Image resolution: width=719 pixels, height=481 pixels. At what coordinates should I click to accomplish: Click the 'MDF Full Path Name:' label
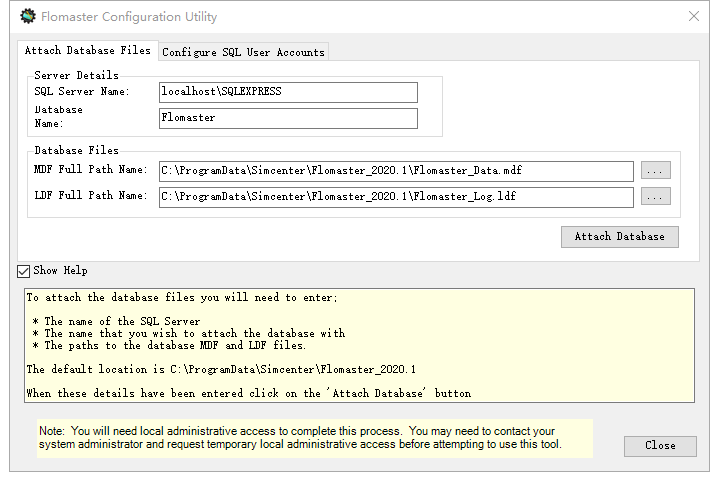coord(91,170)
